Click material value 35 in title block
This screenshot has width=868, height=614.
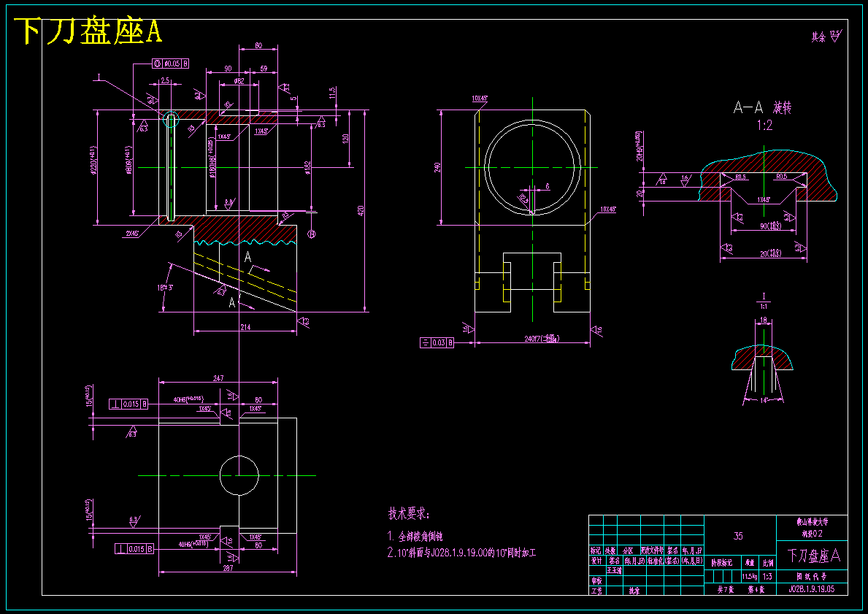coord(738,536)
